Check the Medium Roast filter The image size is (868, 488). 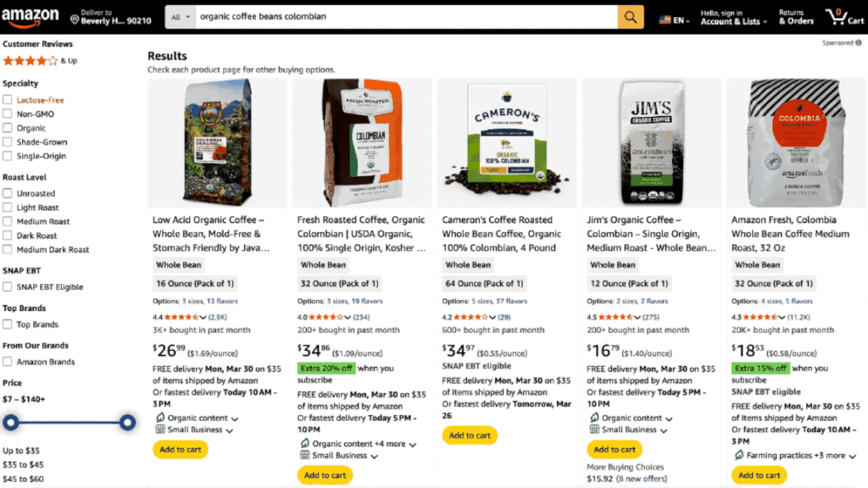pos(7,221)
